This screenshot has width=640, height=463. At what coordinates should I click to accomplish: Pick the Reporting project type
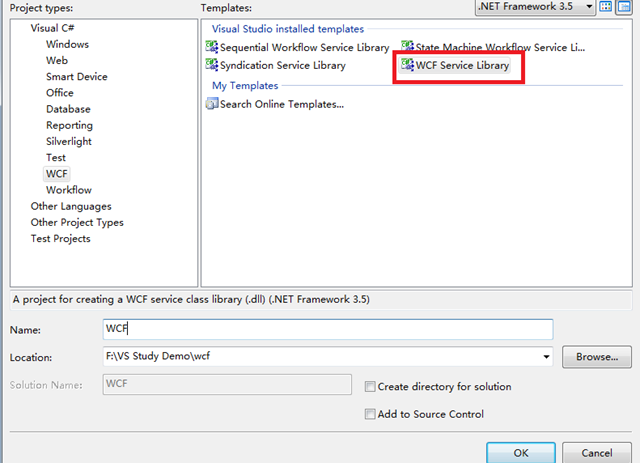click(x=69, y=125)
